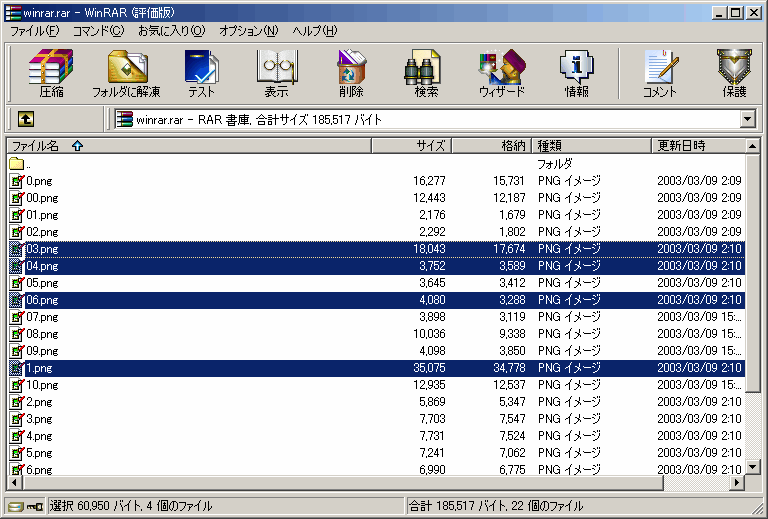768x519 pixels.
Task: Click vertical scrollbar down arrow
Action: (x=752, y=467)
